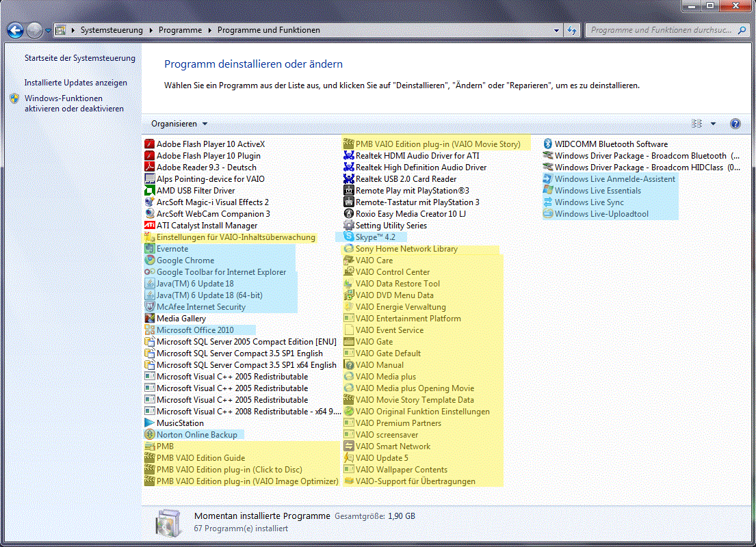
Task: Click the McAfee Internet Security icon
Action: (149, 307)
